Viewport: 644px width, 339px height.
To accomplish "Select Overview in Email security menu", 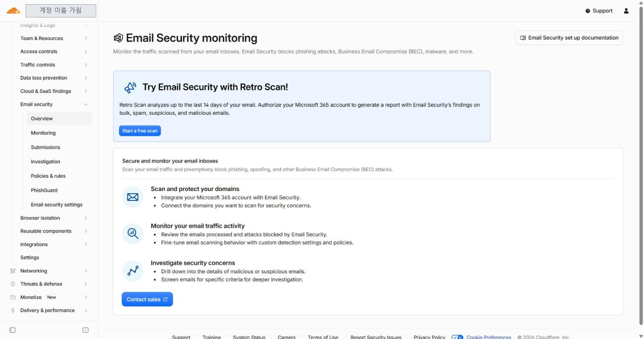I will click(59, 119).
